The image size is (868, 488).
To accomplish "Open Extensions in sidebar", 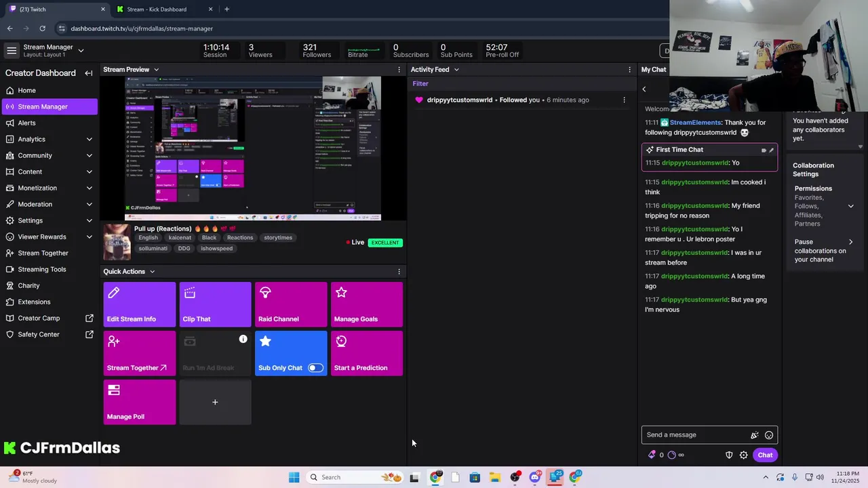I will click(49, 302).
